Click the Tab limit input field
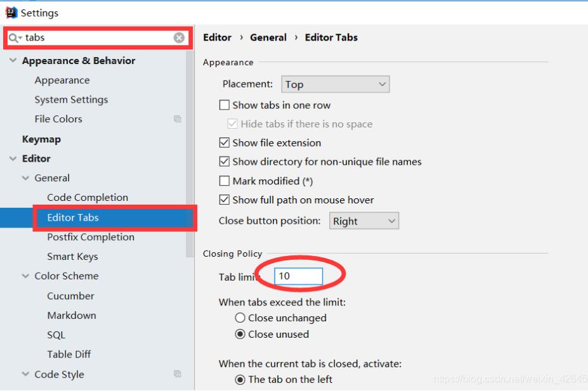 (299, 276)
